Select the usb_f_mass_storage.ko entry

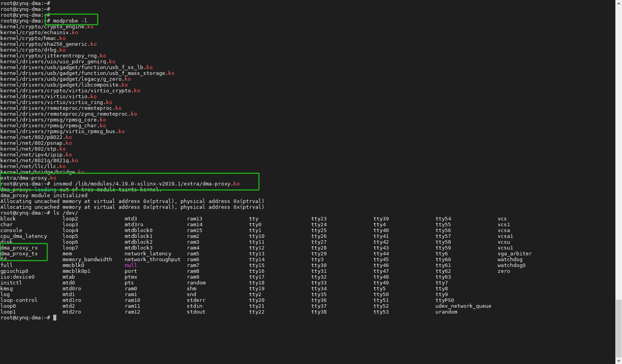point(87,73)
